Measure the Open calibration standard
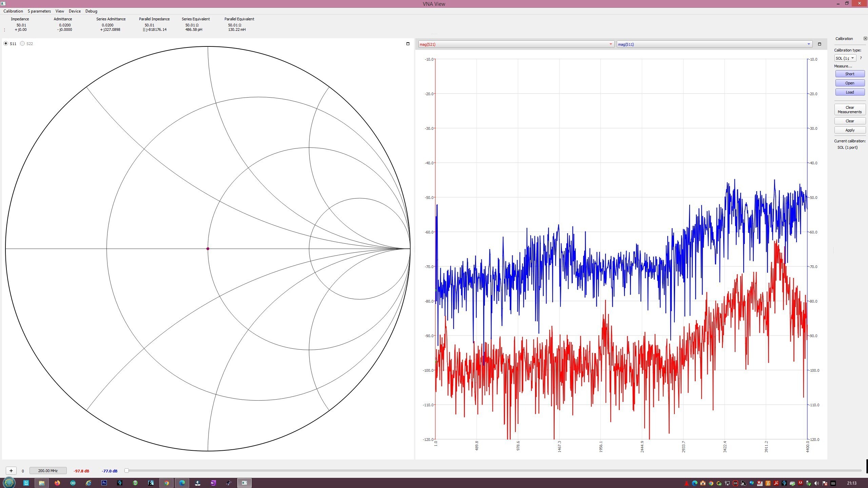 pyautogui.click(x=850, y=83)
